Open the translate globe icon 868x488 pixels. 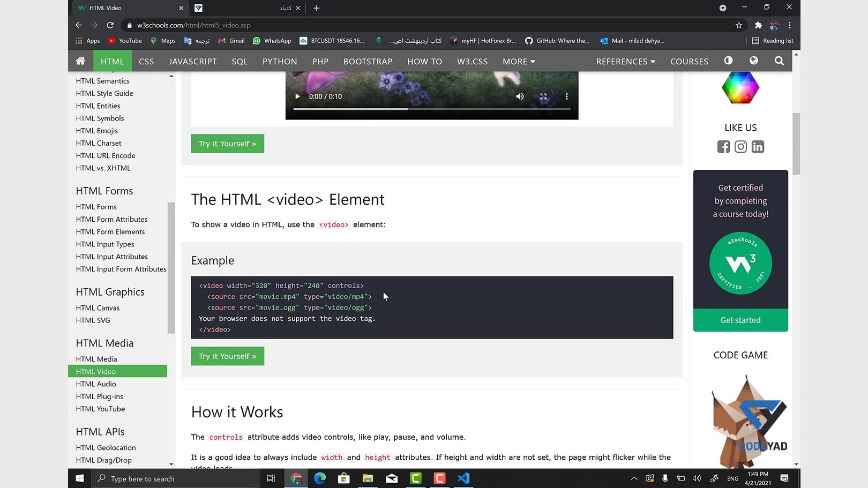pos(754,61)
